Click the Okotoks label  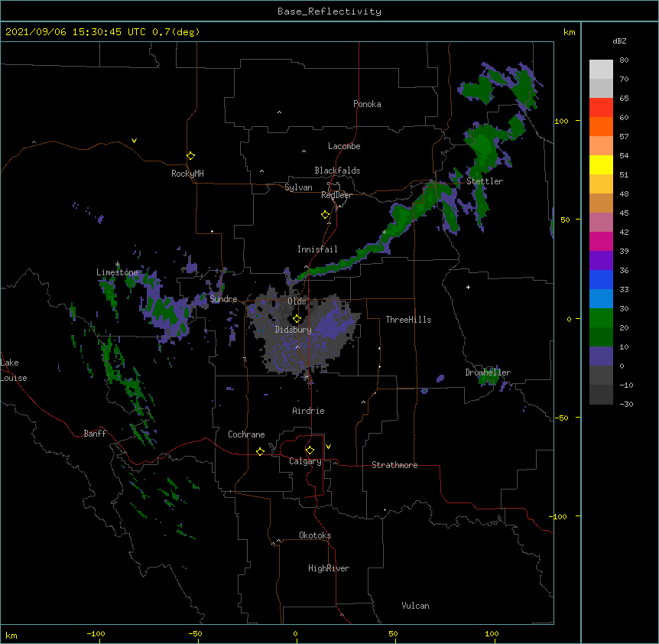(315, 535)
